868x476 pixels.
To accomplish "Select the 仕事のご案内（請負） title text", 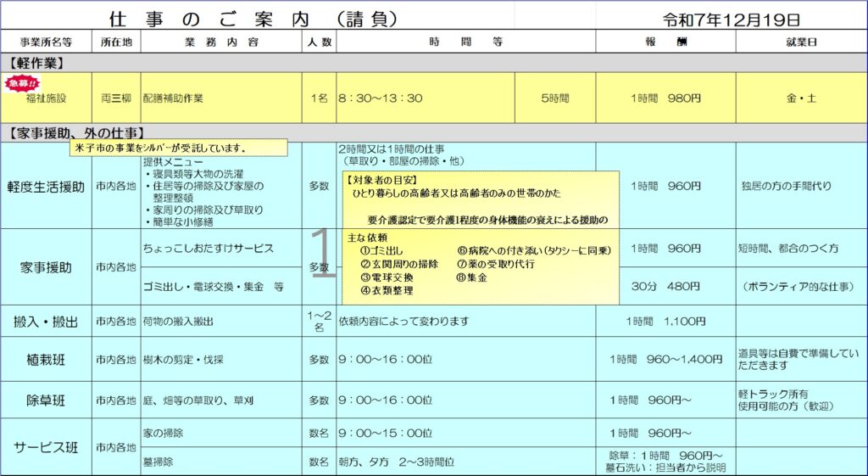I will 253,19.
